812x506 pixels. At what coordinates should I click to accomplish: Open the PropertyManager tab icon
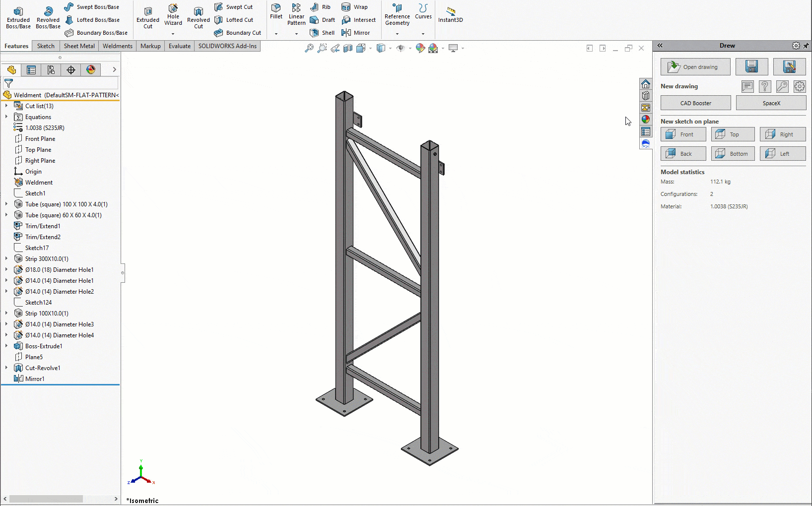point(31,70)
